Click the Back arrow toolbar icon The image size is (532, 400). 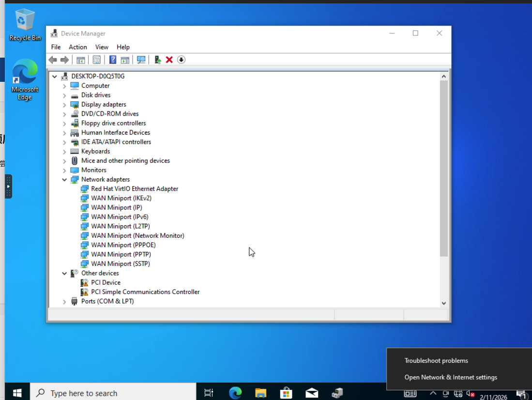(x=53, y=60)
